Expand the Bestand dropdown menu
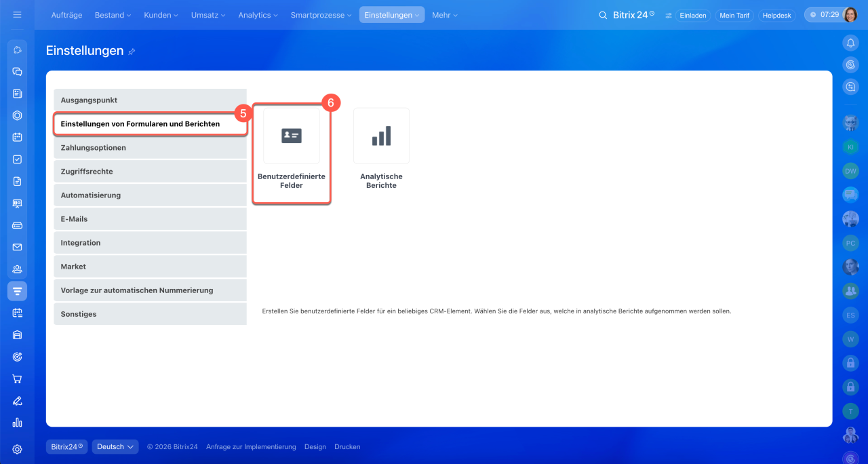 coord(113,15)
